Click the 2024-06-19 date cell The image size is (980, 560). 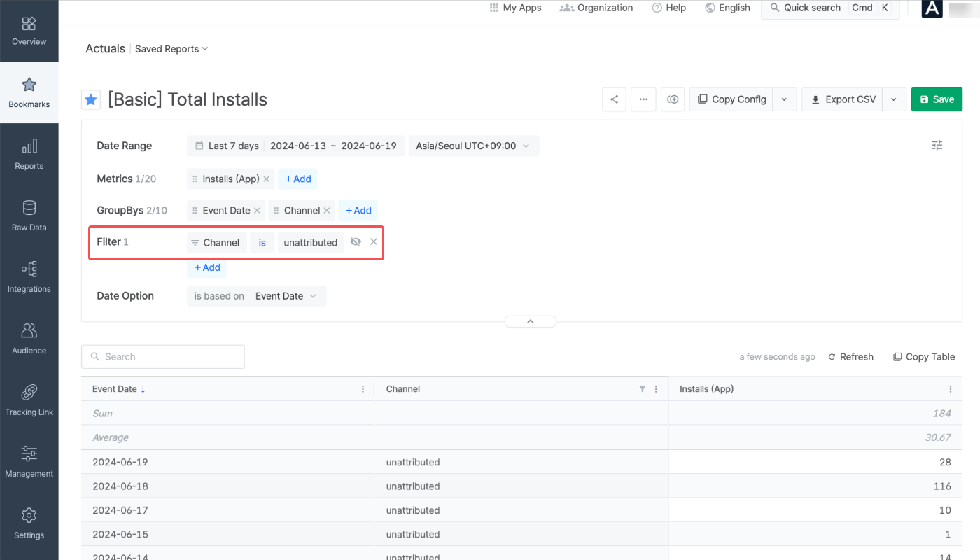pyautogui.click(x=120, y=463)
